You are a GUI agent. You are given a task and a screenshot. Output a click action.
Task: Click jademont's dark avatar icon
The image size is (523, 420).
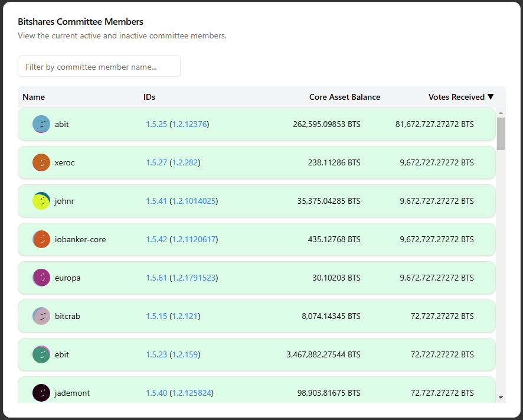pos(41,393)
